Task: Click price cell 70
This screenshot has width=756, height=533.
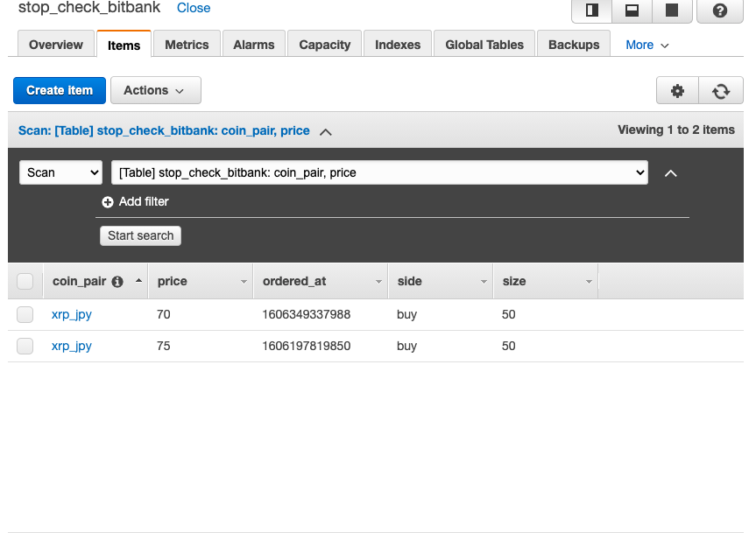Action: 164,314
